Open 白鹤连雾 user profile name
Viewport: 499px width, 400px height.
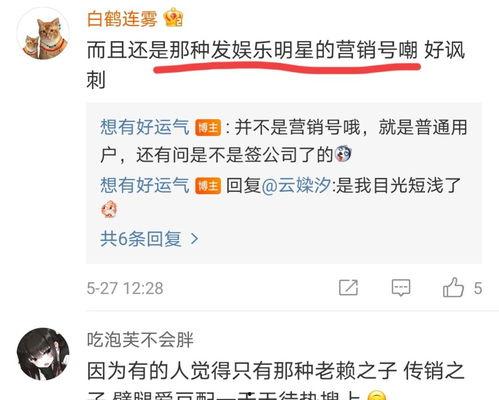(x=122, y=19)
